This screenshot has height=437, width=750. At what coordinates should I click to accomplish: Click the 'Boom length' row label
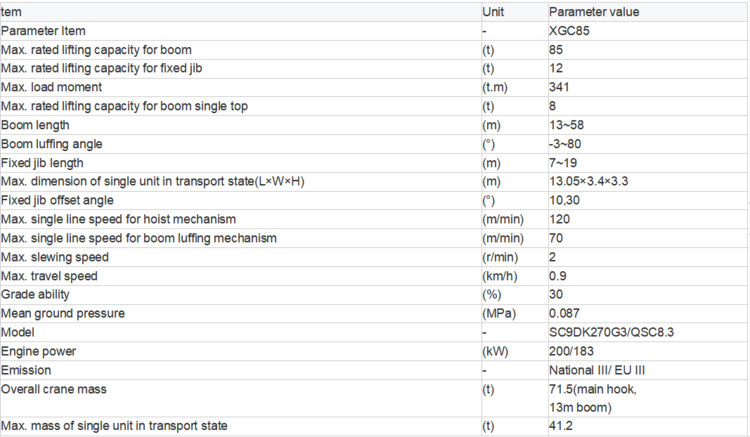35,125
